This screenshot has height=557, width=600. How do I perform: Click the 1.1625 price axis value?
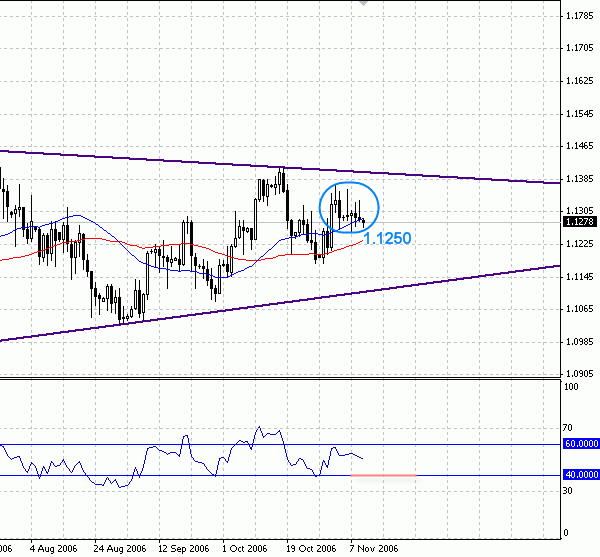tap(579, 81)
